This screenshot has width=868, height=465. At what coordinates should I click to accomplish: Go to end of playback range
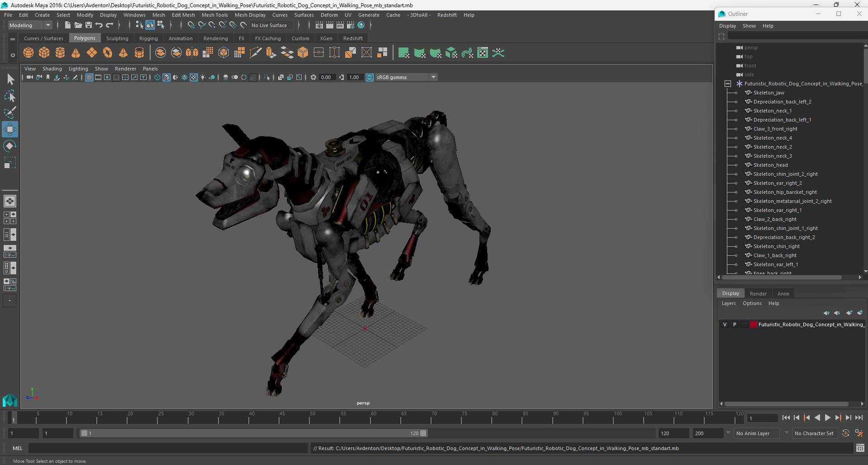click(x=859, y=418)
